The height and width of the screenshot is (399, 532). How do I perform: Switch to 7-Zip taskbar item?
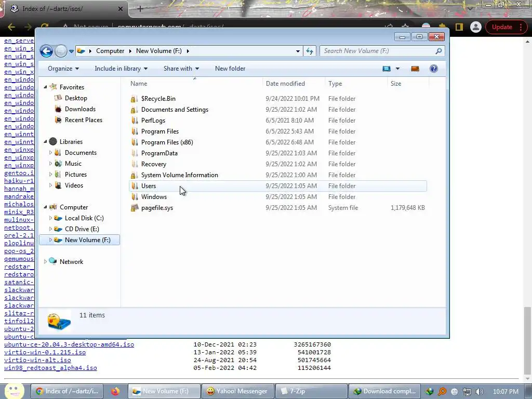click(x=311, y=391)
